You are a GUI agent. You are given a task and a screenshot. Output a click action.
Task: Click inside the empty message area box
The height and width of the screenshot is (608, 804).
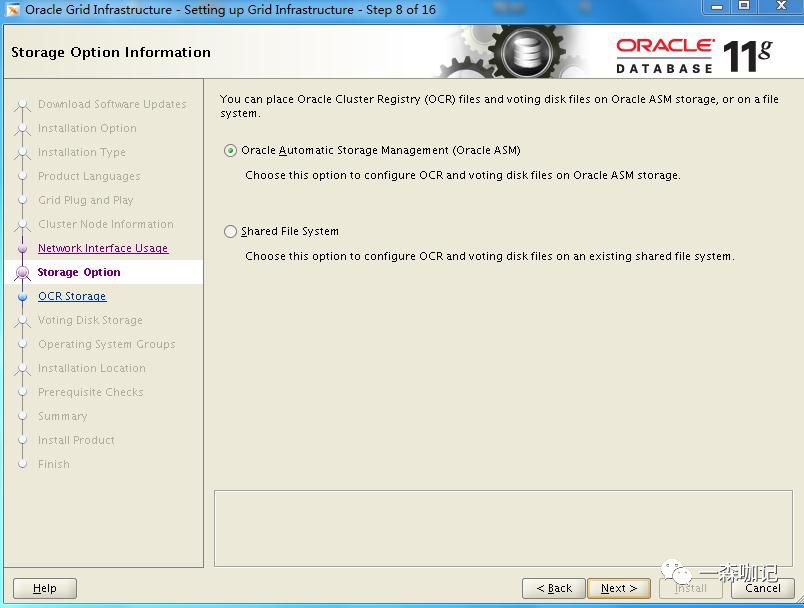tap(504, 529)
